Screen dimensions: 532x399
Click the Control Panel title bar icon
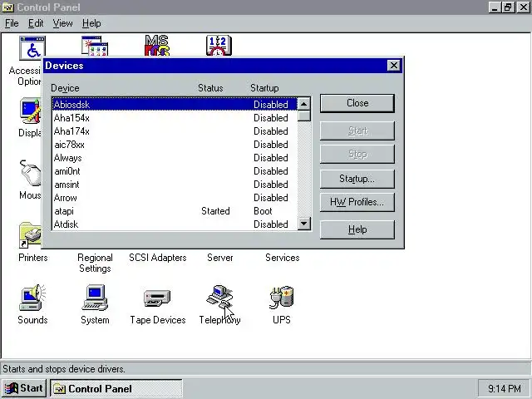pyautogui.click(x=7, y=7)
